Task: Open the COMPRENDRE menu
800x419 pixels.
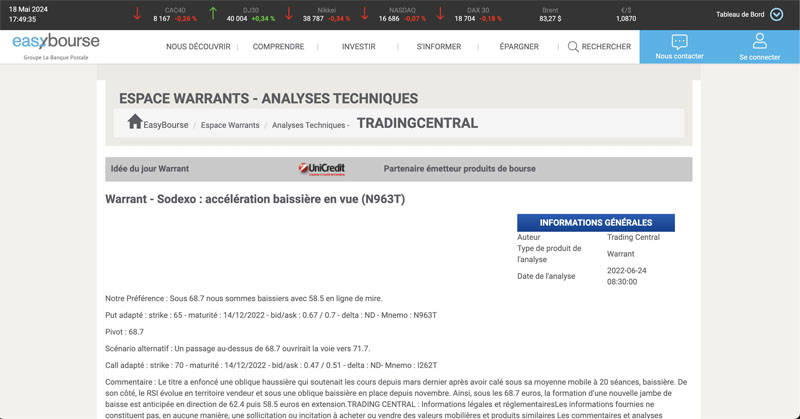Action: [x=278, y=46]
